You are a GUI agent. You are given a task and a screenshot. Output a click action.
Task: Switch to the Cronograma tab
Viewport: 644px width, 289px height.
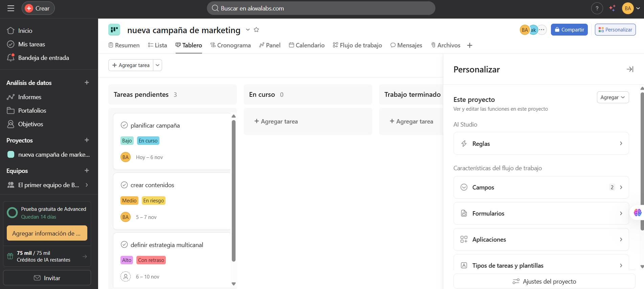[230, 45]
